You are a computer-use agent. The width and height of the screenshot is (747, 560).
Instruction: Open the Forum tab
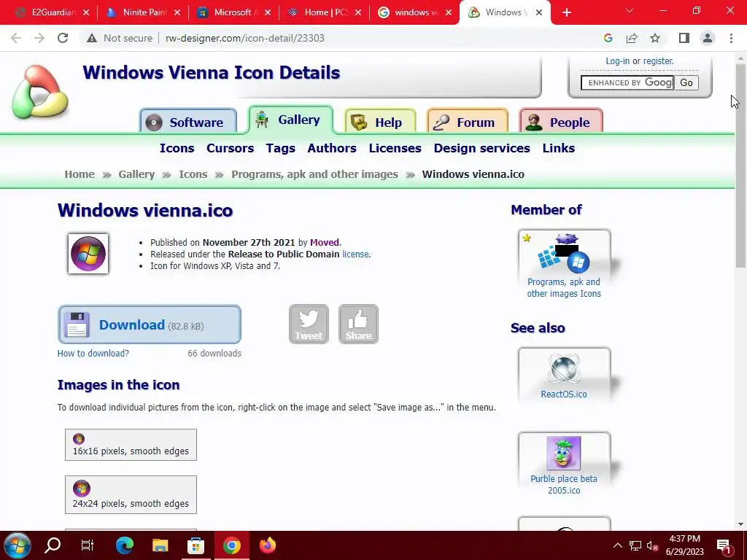click(468, 122)
